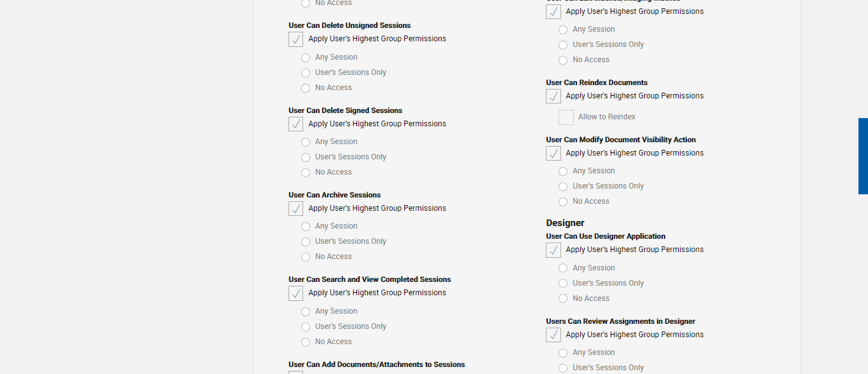The image size is (868, 374).
Task: Uncheck group permissions under Reindex Documents
Action: [x=553, y=97]
